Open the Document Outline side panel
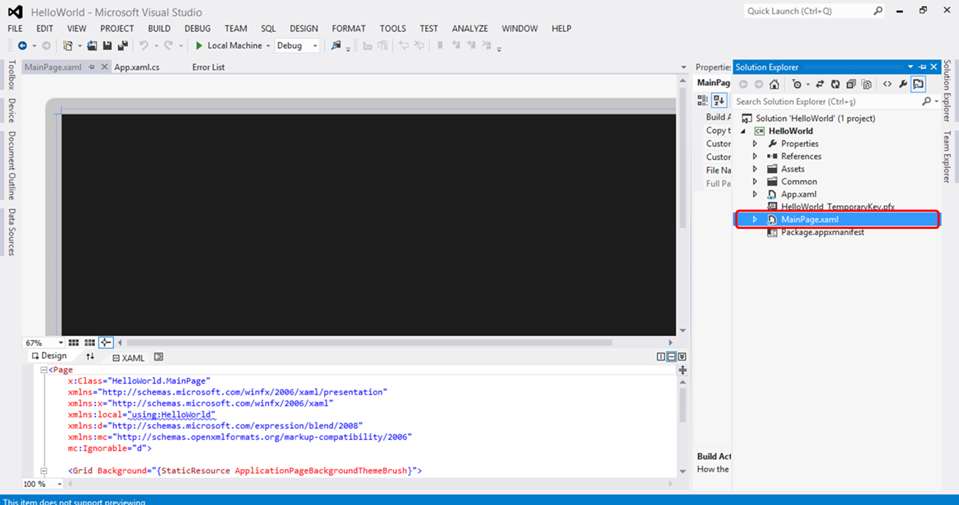 coord(12,165)
